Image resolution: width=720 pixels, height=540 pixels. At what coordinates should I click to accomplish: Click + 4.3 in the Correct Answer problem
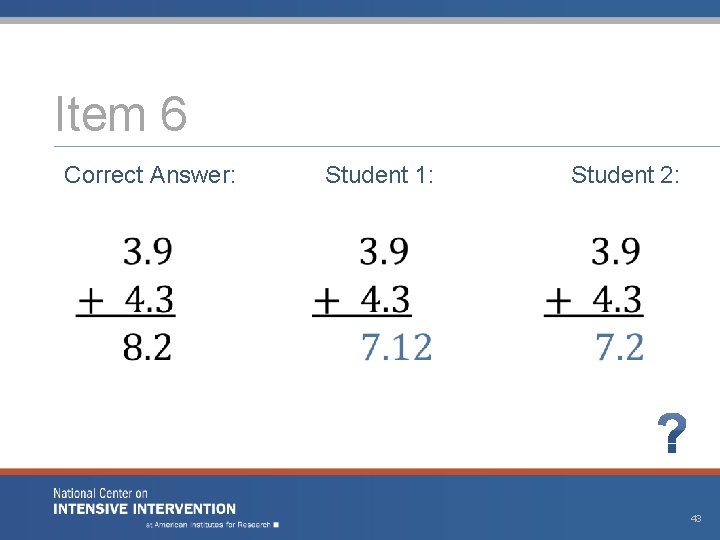tap(126, 300)
